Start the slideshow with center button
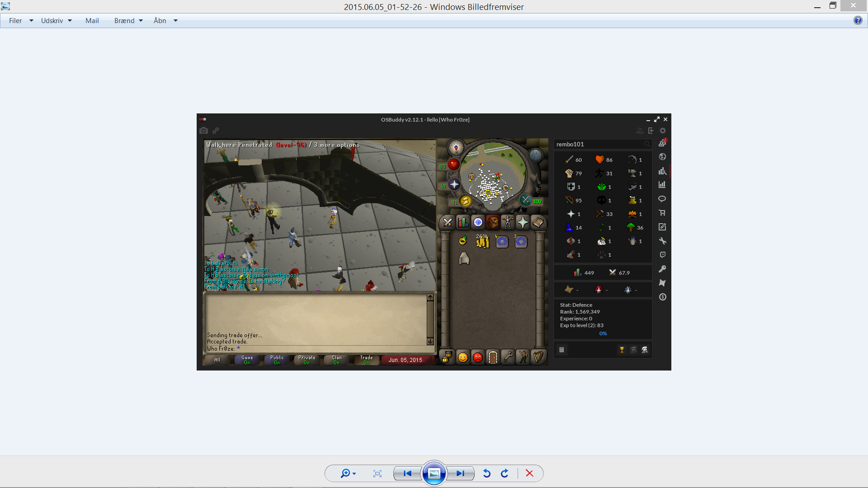Screen dimensions: 868x488 tap(434, 473)
